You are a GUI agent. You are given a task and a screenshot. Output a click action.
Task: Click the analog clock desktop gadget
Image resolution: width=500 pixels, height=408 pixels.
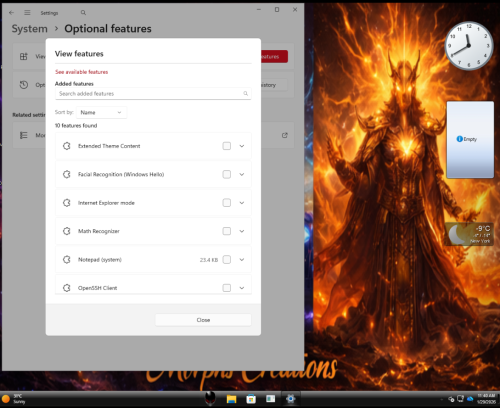pos(469,46)
